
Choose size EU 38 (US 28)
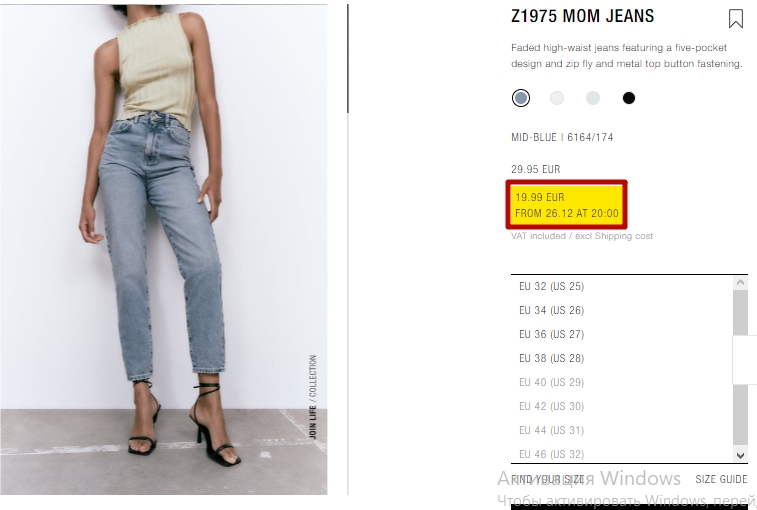622,358
